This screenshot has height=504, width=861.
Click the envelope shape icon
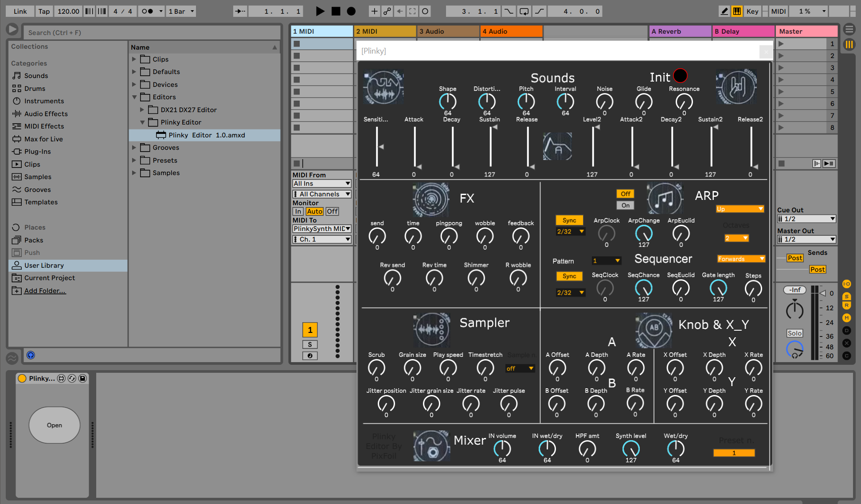(557, 146)
